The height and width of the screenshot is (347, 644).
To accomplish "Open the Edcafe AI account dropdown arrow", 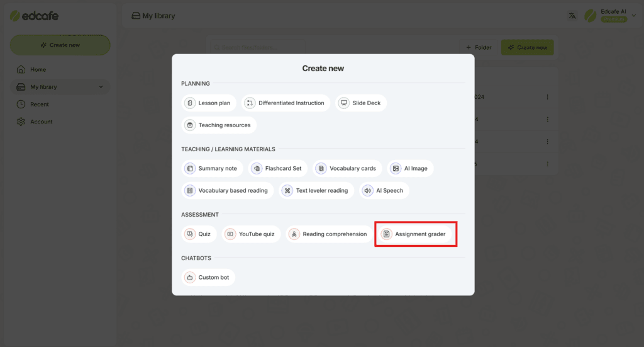I will pos(634,16).
